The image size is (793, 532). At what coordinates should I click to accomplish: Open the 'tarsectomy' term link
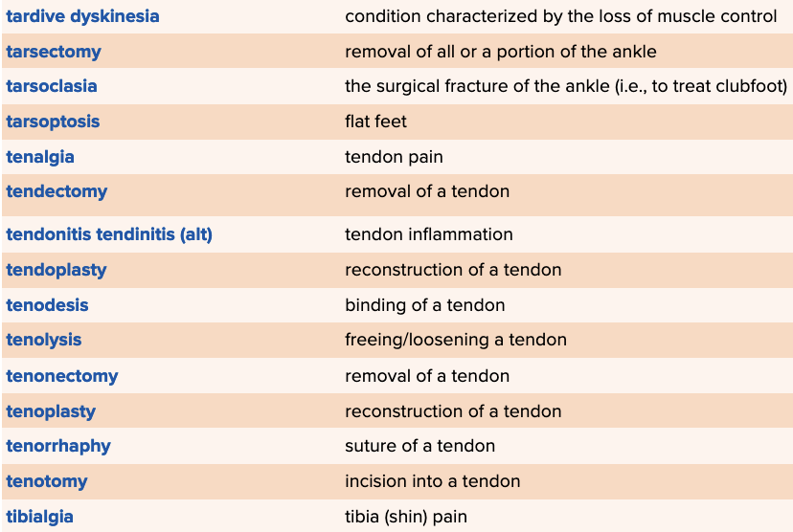pos(54,52)
